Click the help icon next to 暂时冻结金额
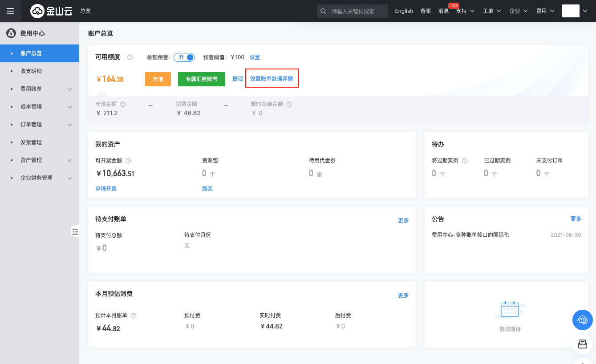The height and width of the screenshot is (364, 596). point(289,104)
